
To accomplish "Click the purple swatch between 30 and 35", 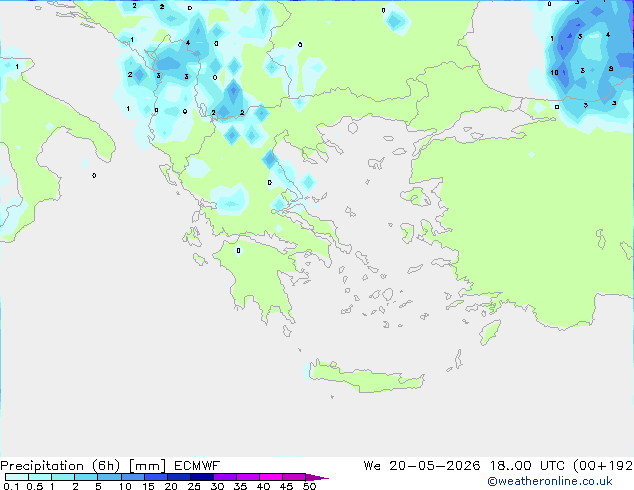I will (225, 477).
